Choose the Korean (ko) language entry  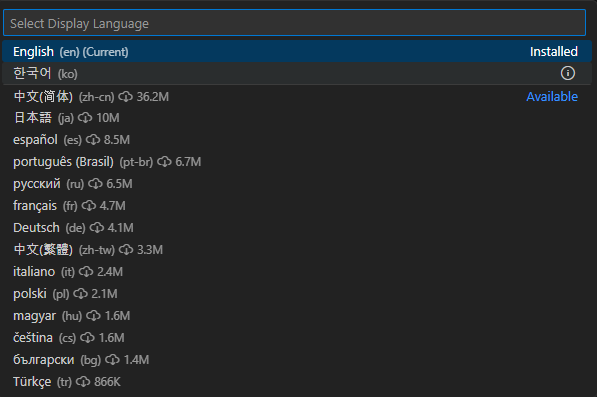297,73
